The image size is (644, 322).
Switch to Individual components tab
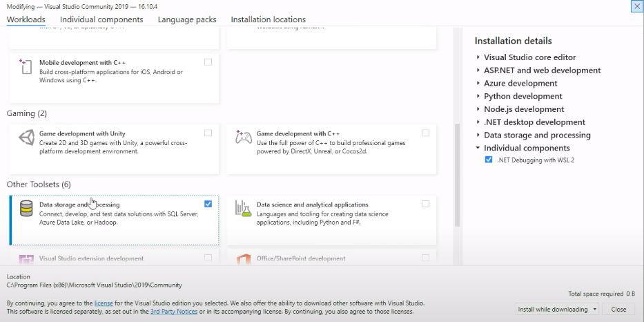[101, 19]
